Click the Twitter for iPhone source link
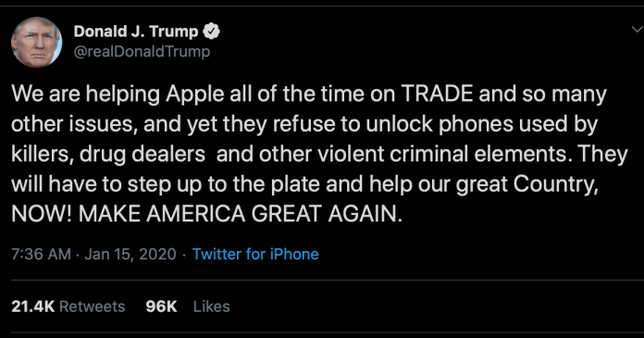Image resolution: width=644 pixels, height=338 pixels. click(255, 254)
